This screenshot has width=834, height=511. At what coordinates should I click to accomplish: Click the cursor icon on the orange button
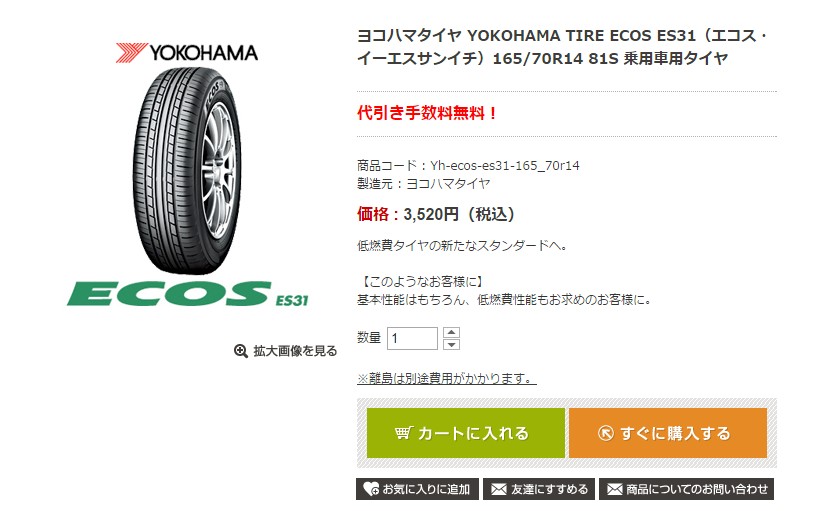(605, 433)
